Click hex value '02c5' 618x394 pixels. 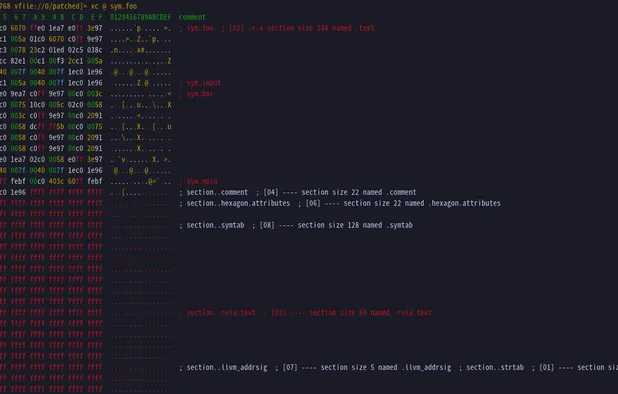tap(76, 50)
